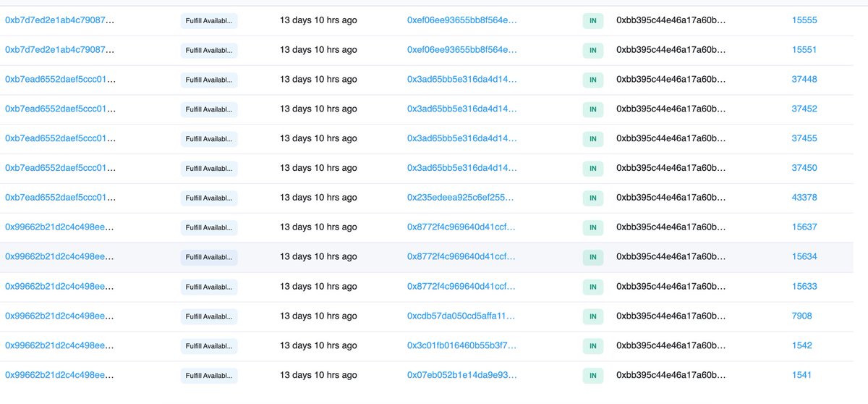Viewport: 868px width, 404px height.
Task: Open transaction hash 0xb7ead6552daef5ccc01 in token 37450 row
Action: [x=60, y=168]
